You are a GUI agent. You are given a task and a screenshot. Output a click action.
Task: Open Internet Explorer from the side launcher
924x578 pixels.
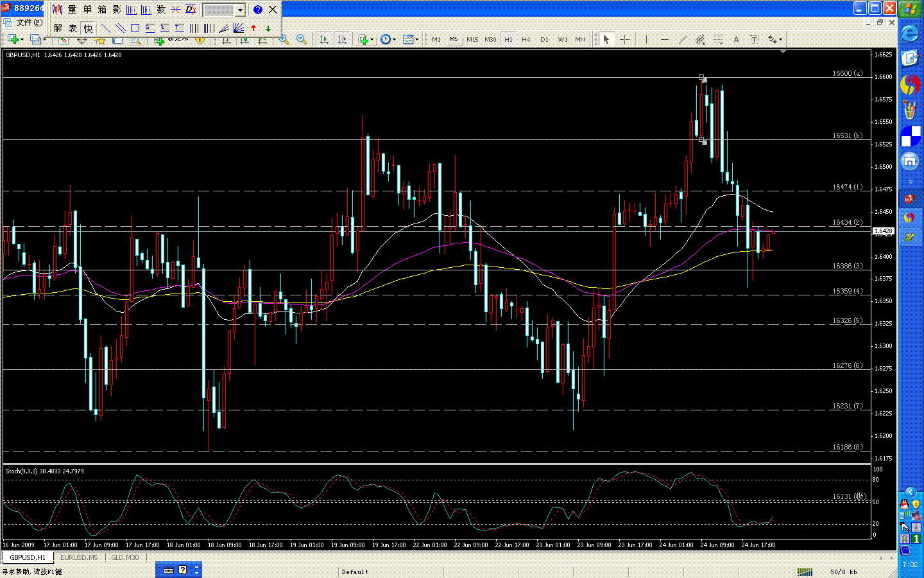910,33
